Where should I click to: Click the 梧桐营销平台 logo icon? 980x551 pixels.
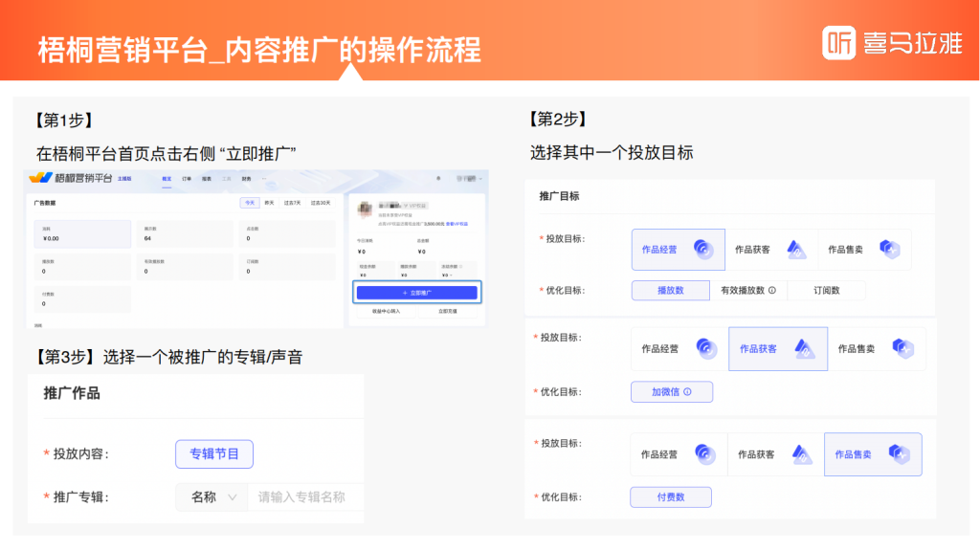point(40,178)
